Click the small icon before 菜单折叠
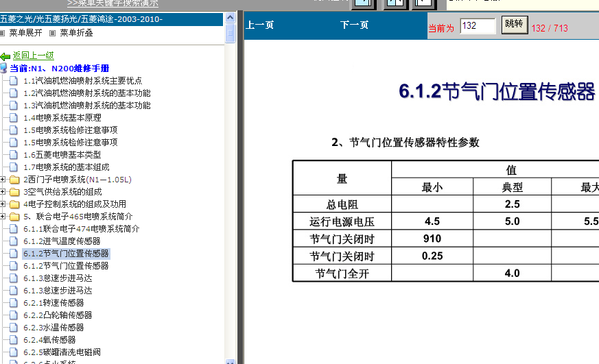 tap(53, 33)
